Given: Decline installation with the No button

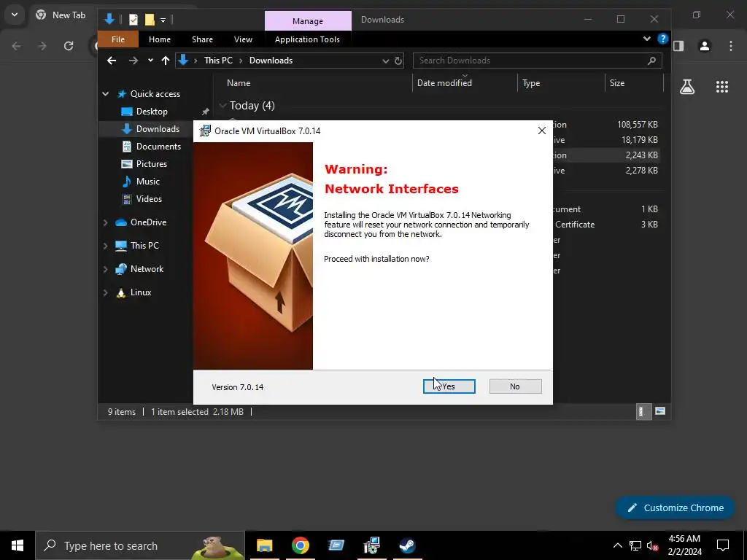Looking at the screenshot, I should (x=515, y=386).
